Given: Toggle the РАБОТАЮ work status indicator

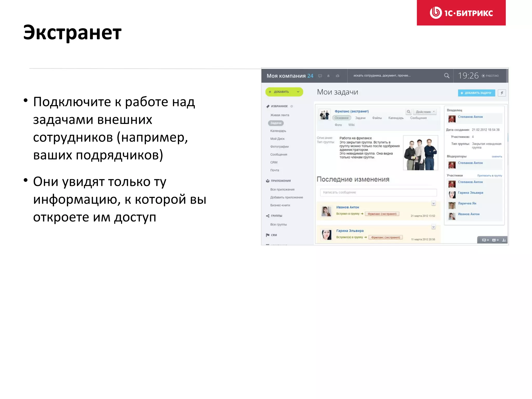Looking at the screenshot, I should pos(490,76).
